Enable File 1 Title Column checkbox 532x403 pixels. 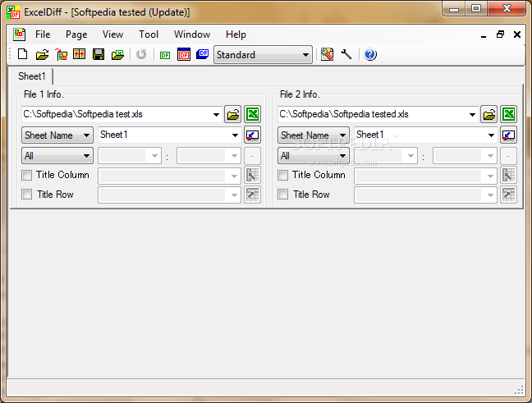(x=27, y=175)
